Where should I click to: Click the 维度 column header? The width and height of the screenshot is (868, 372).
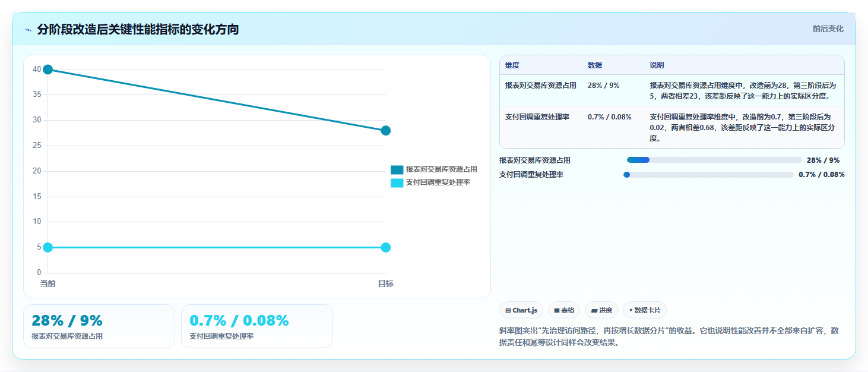[x=512, y=65]
